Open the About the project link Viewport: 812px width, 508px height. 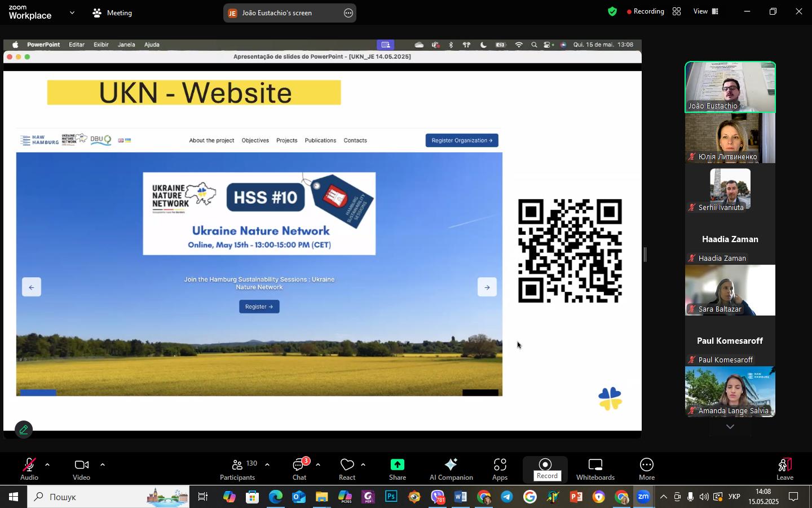[x=211, y=141]
